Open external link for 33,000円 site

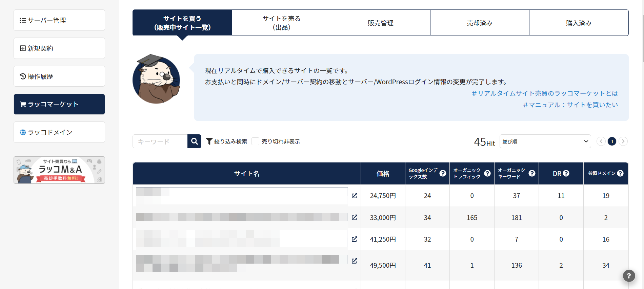(355, 217)
